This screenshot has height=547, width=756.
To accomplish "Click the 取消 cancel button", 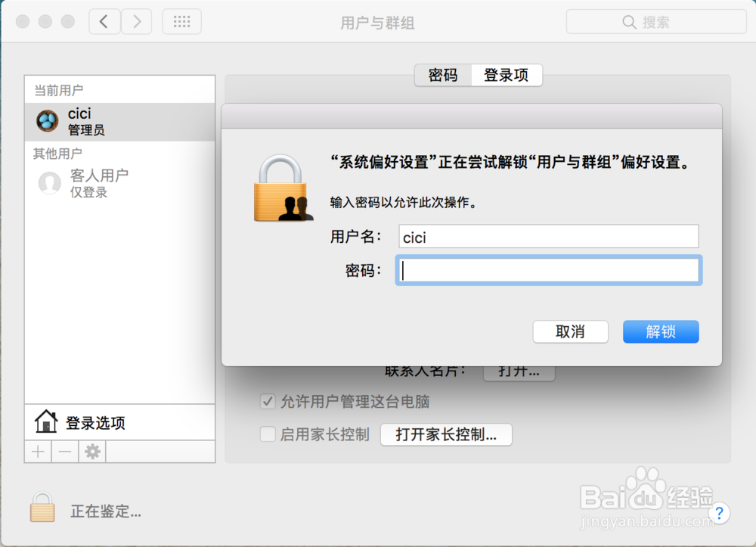I will pyautogui.click(x=570, y=332).
